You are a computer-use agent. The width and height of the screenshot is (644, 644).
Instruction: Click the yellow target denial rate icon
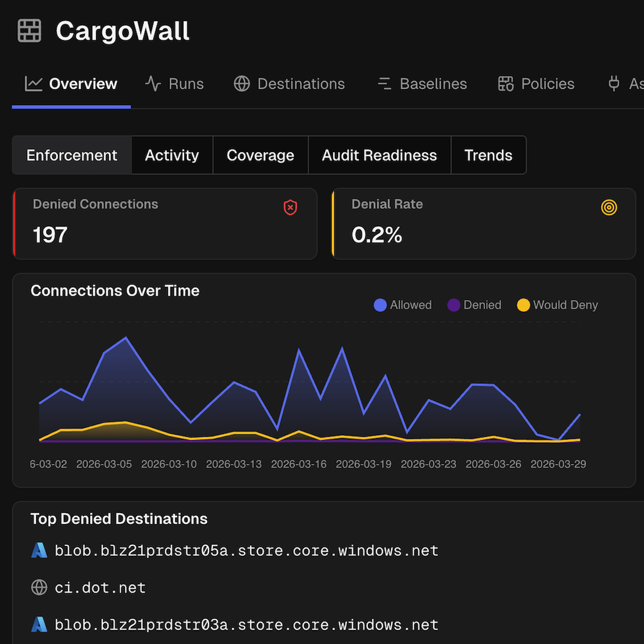coord(609,208)
